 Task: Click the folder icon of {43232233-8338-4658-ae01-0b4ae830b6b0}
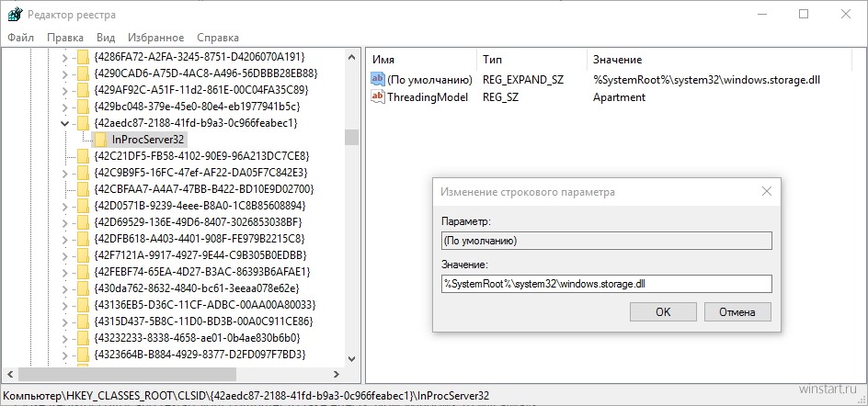coord(83,337)
